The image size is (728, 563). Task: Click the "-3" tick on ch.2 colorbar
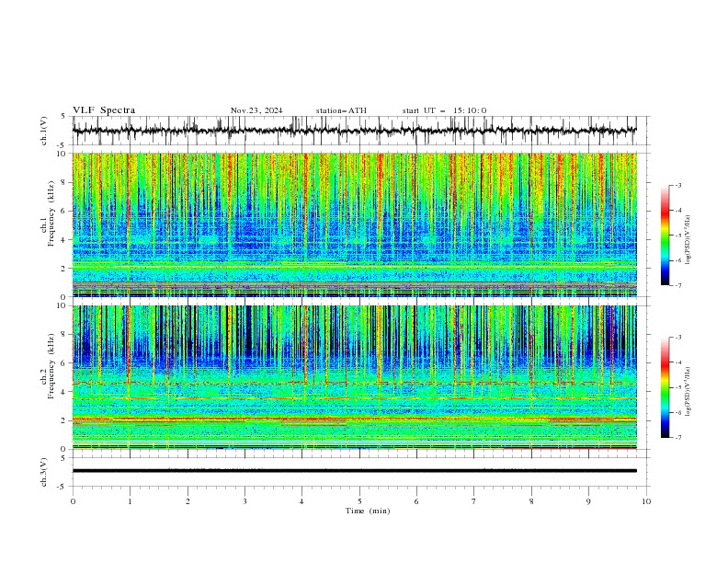pos(677,338)
